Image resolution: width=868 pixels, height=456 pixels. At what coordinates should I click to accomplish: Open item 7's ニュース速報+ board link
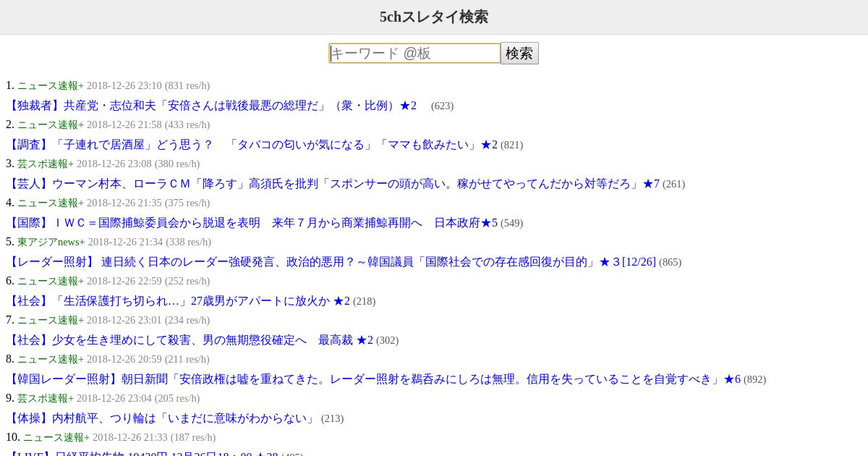pos(51,320)
